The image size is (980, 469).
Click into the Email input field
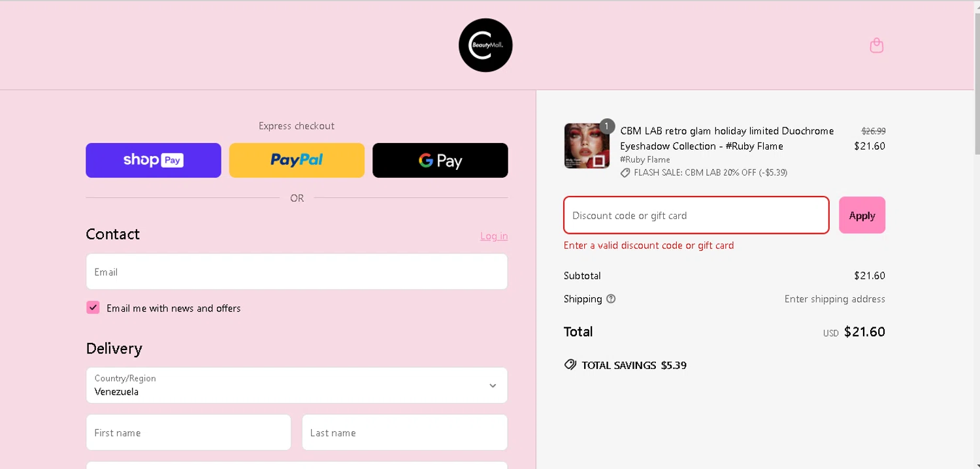(297, 272)
